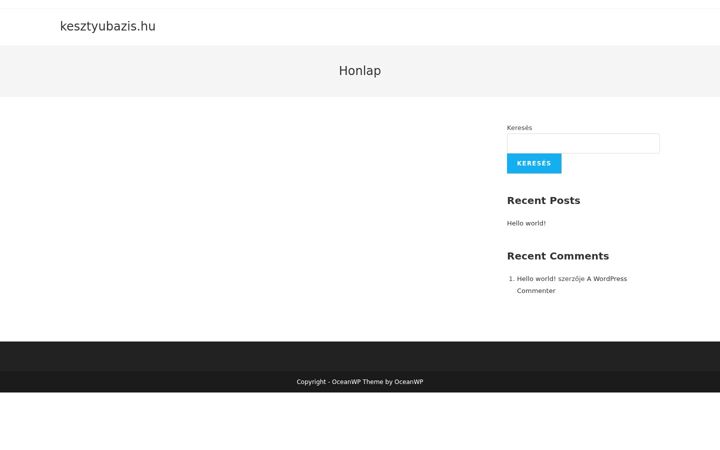Focus the Keresés search input field

click(583, 143)
